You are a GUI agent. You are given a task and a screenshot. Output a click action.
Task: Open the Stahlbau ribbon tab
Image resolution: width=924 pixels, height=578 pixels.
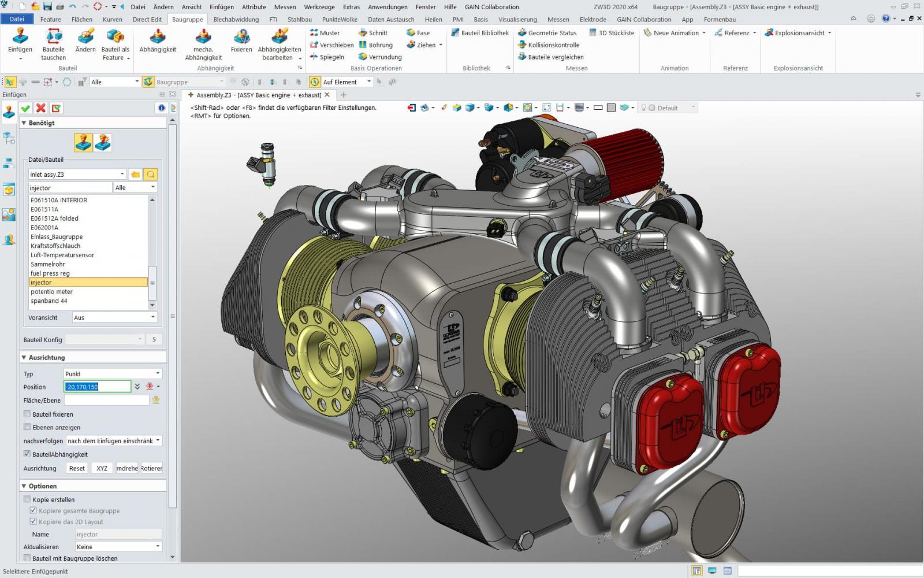pyautogui.click(x=300, y=19)
